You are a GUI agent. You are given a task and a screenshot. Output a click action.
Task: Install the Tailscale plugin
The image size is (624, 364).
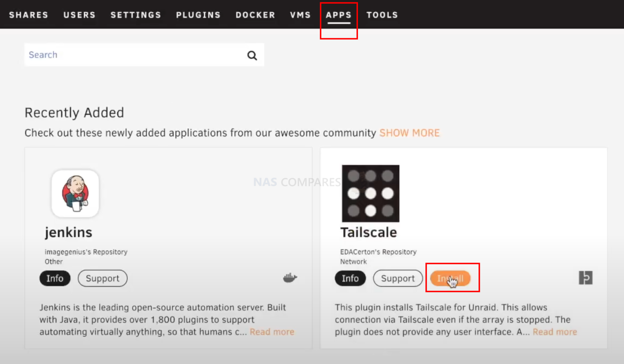point(450,278)
